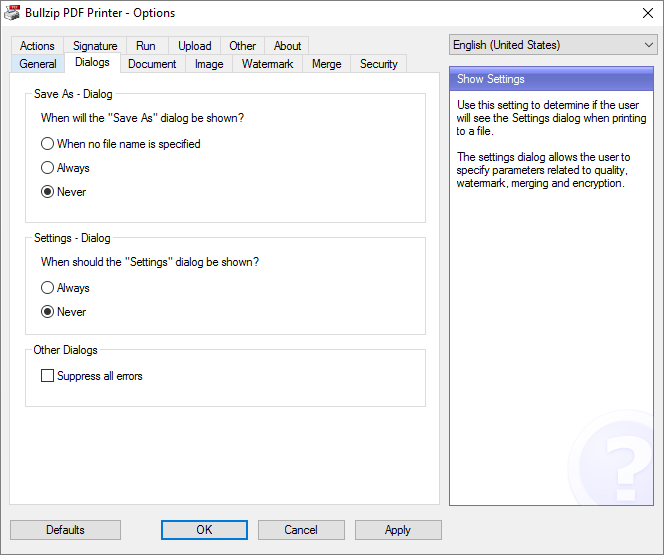Select "When no file name is specified" option
Viewport: 664px width, 555px height.
(121, 144)
